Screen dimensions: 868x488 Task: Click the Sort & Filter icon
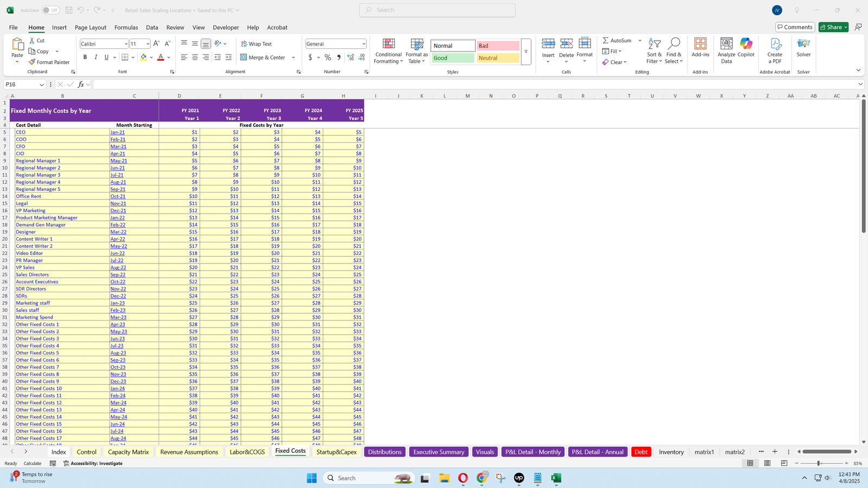[654, 44]
